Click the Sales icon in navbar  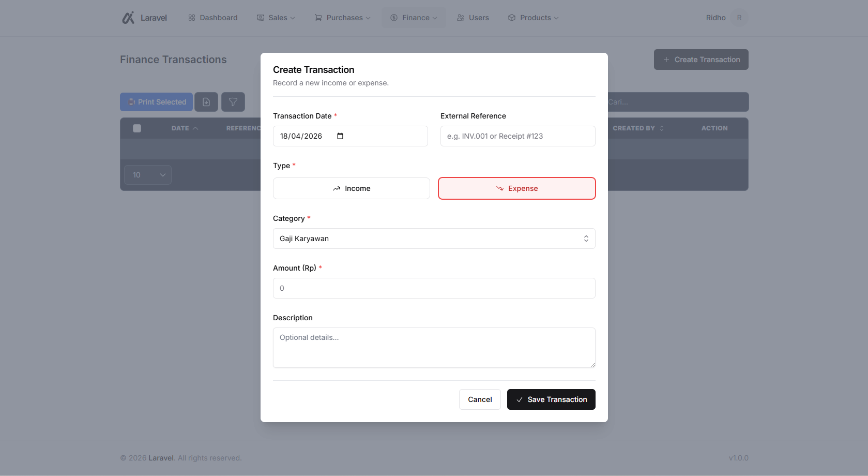tap(261, 18)
